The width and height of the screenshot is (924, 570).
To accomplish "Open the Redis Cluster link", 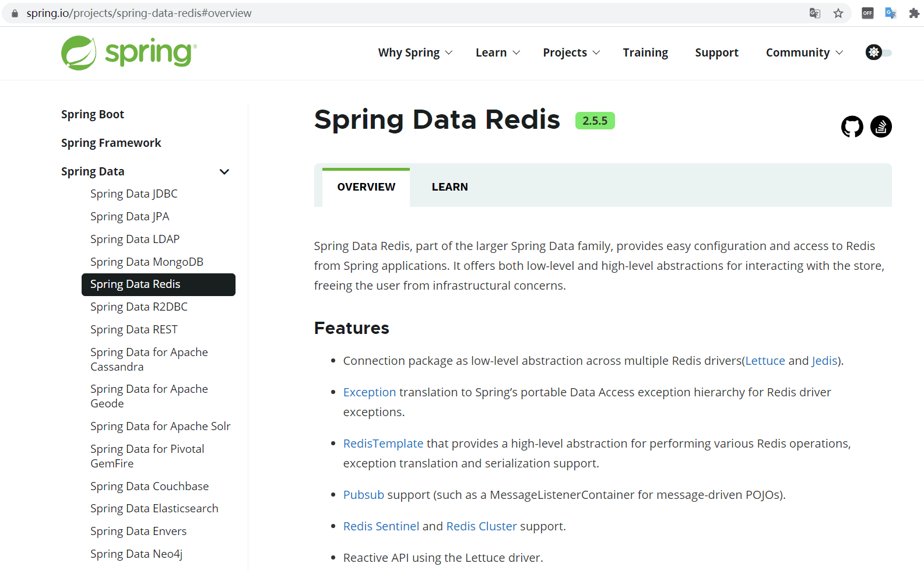I will [482, 526].
